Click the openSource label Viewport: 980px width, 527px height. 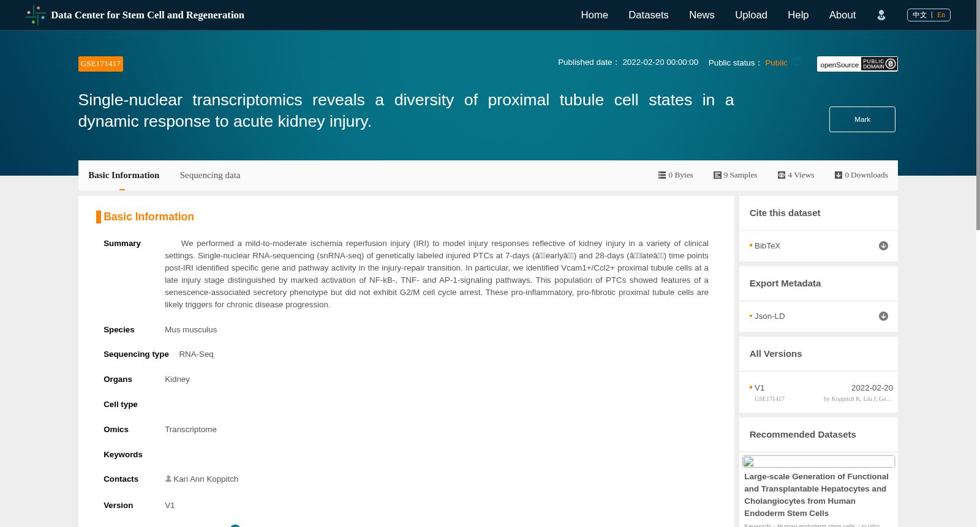pos(839,64)
